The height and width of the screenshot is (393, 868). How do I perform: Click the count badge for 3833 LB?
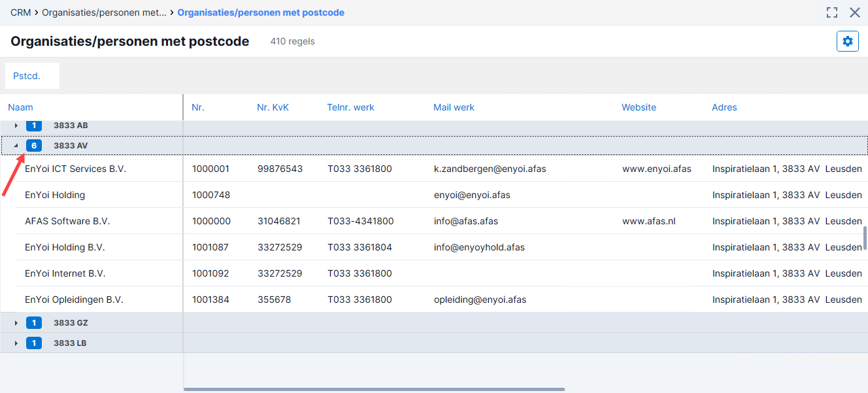click(34, 343)
